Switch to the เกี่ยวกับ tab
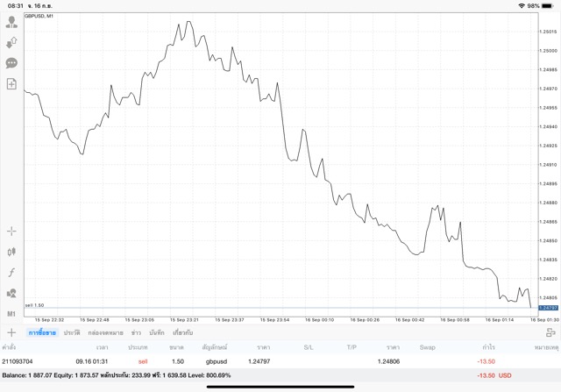The image size is (561, 392). (x=183, y=332)
